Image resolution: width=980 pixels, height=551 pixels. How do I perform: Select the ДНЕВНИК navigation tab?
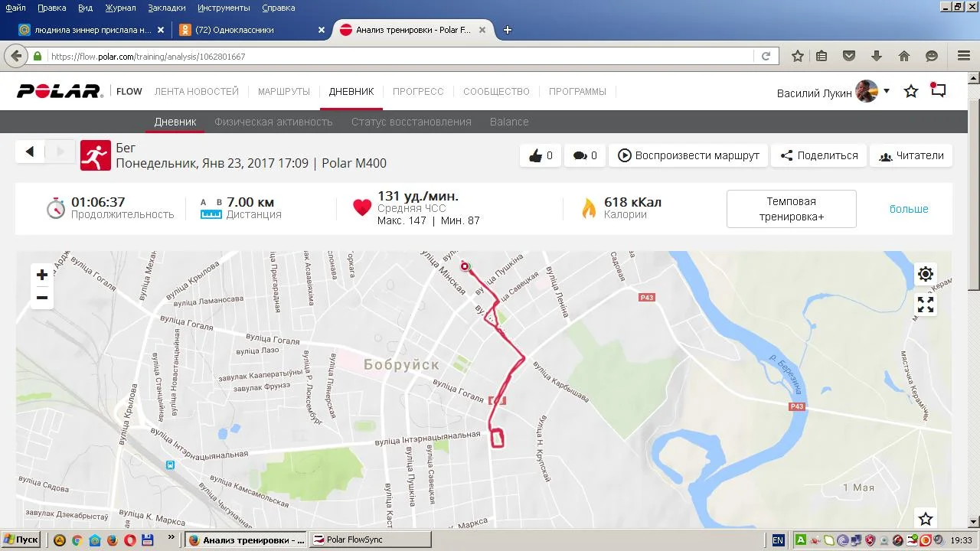(x=351, y=91)
